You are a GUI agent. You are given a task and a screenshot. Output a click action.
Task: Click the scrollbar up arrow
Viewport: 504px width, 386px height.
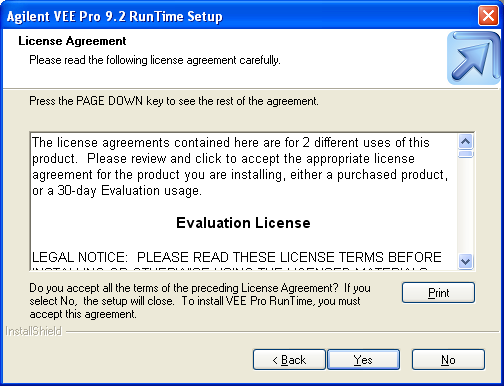click(x=465, y=142)
